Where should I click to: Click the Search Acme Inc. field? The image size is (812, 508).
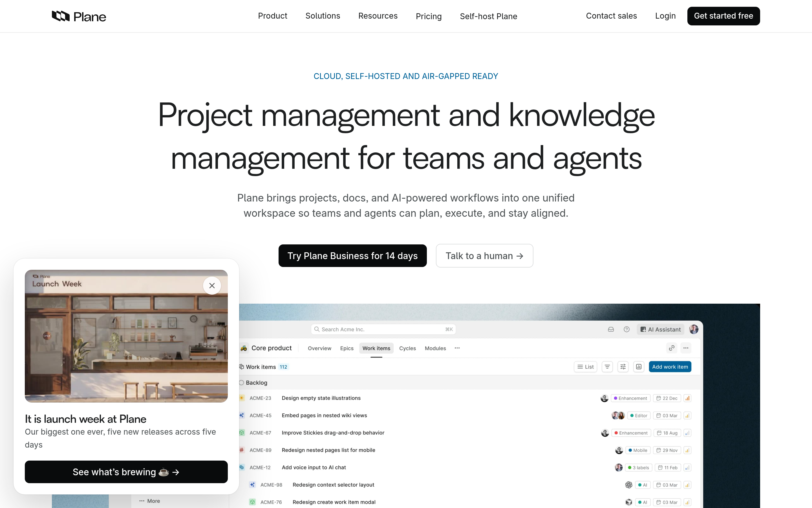pos(383,329)
